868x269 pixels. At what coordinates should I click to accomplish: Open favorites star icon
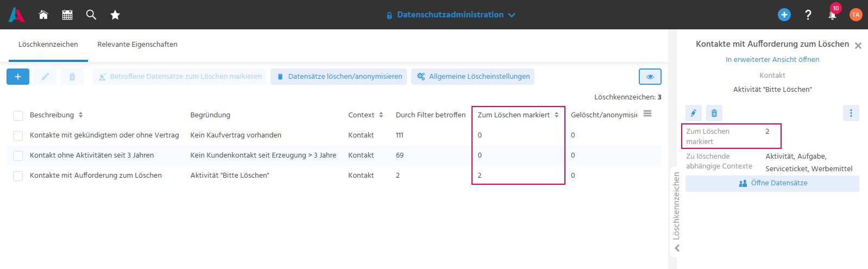pyautogui.click(x=115, y=15)
